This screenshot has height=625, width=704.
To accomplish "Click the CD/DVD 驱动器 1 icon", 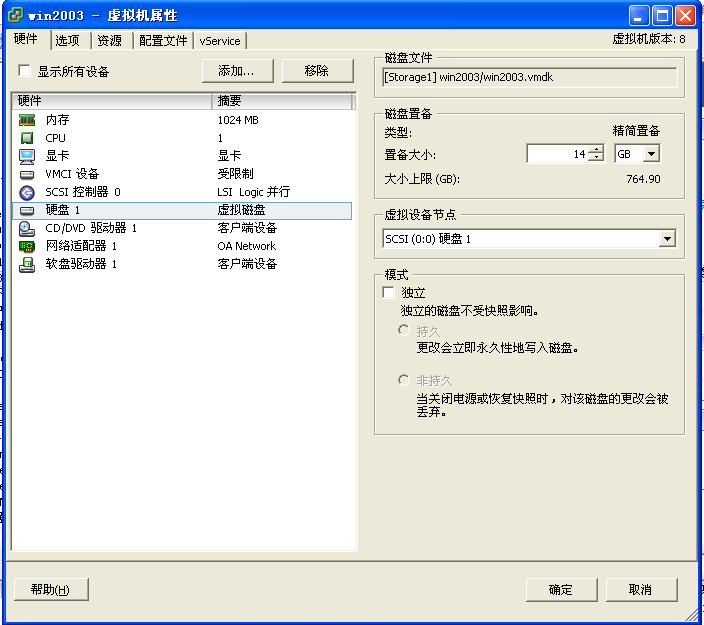I will [x=27, y=229].
